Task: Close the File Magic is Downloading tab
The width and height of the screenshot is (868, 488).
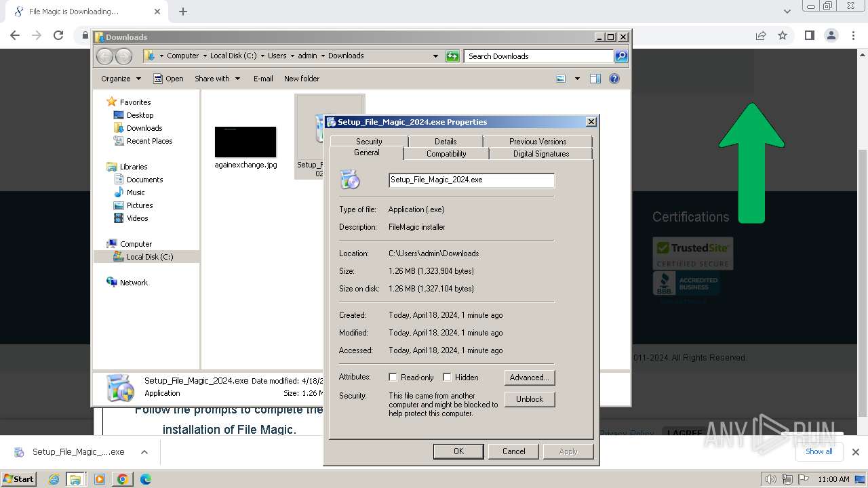Action: coord(157,12)
